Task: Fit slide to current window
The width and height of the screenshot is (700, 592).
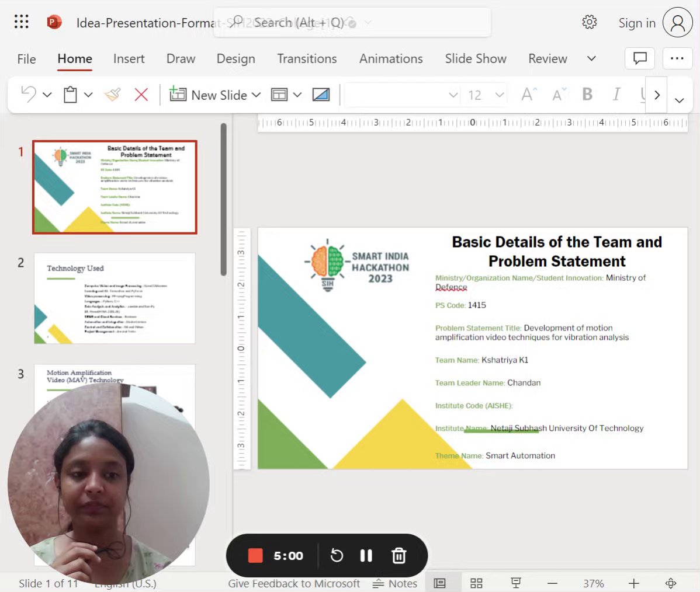Action: pos(671,583)
